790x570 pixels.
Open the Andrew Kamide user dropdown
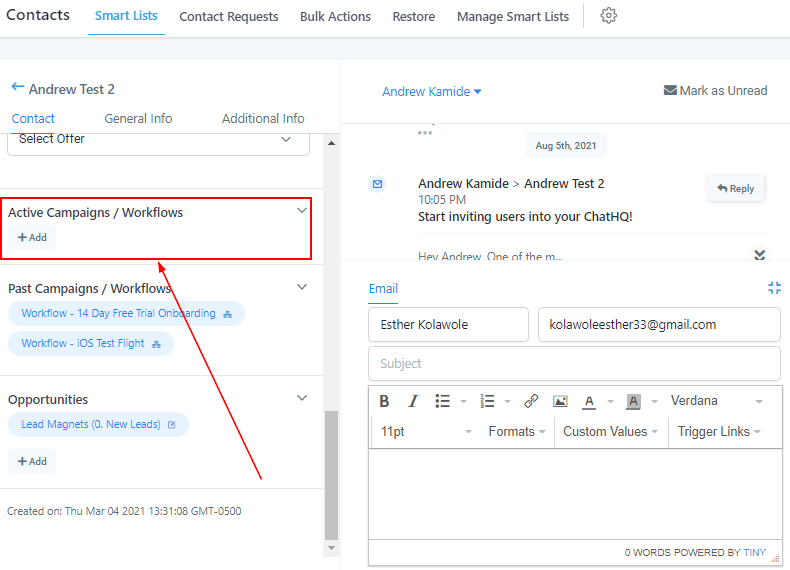pos(431,91)
